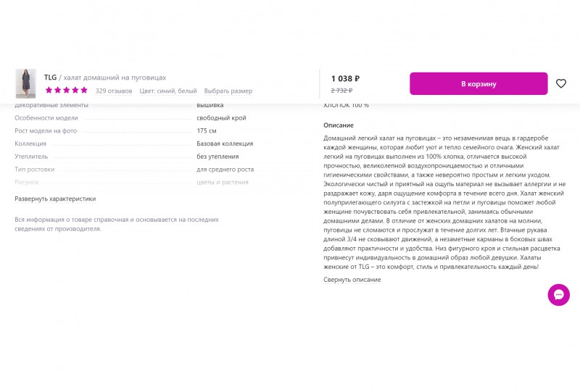Click the five-star rating icons
580x392 pixels.
66,91
